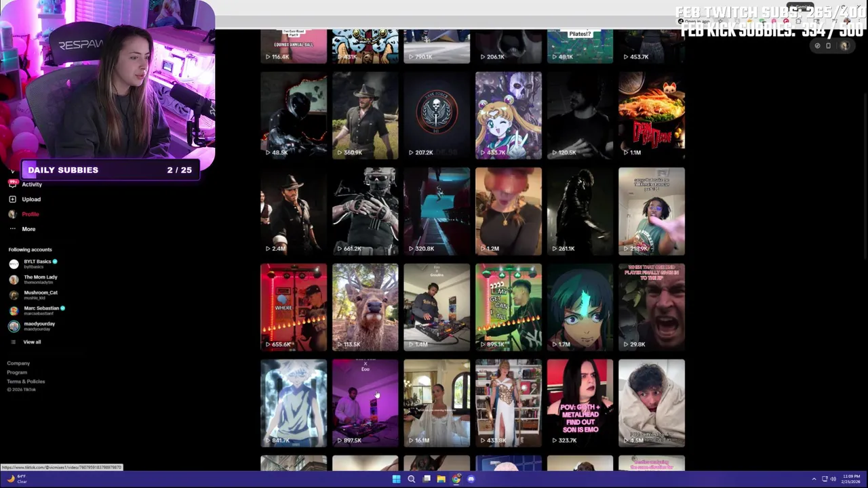Open goth metalhead video with 323.7K views
Viewport: 868px width, 488px height.
tap(580, 403)
